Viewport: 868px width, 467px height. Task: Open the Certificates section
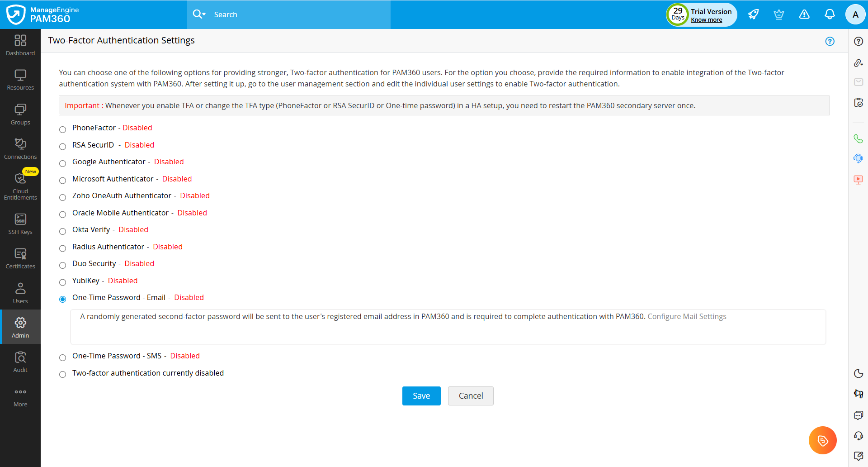tap(20, 258)
